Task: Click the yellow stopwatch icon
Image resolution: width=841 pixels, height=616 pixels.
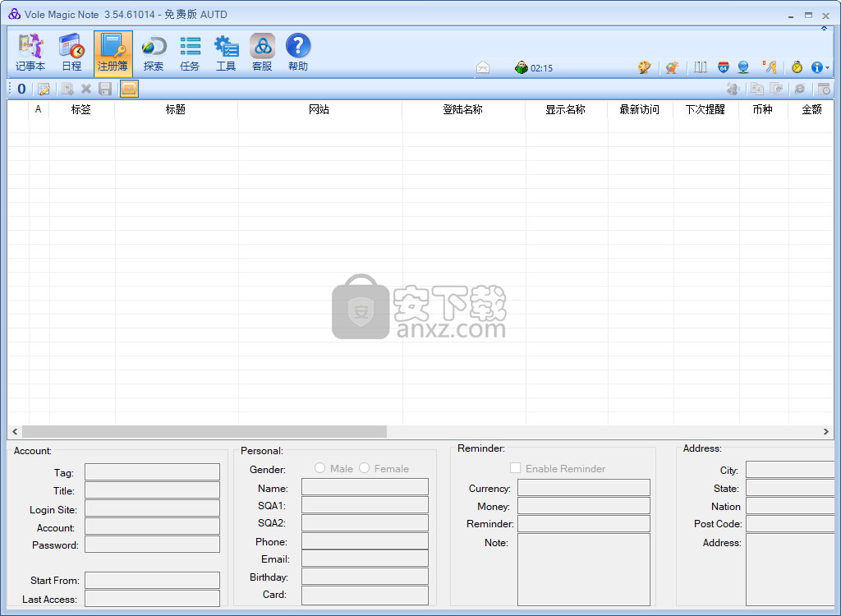Action: pos(797,67)
